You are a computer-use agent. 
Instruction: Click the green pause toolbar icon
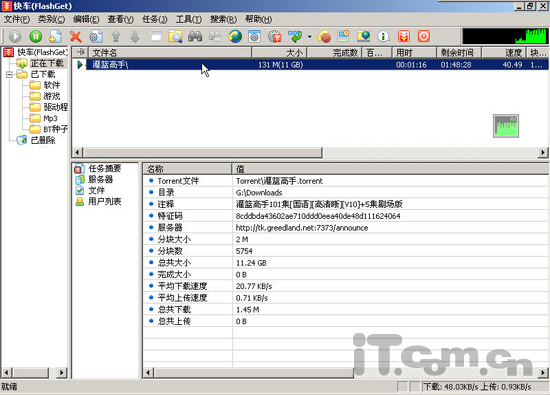click(x=36, y=36)
